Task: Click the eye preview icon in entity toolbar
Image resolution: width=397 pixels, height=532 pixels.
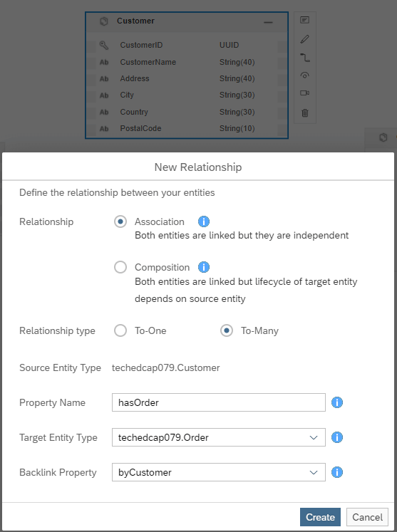Action: point(304,75)
